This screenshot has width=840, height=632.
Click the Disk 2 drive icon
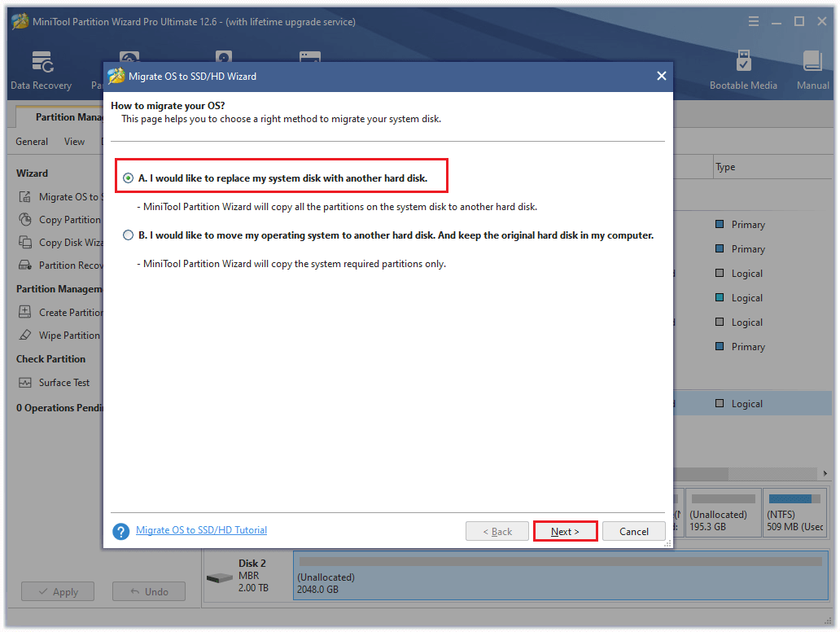(x=220, y=578)
